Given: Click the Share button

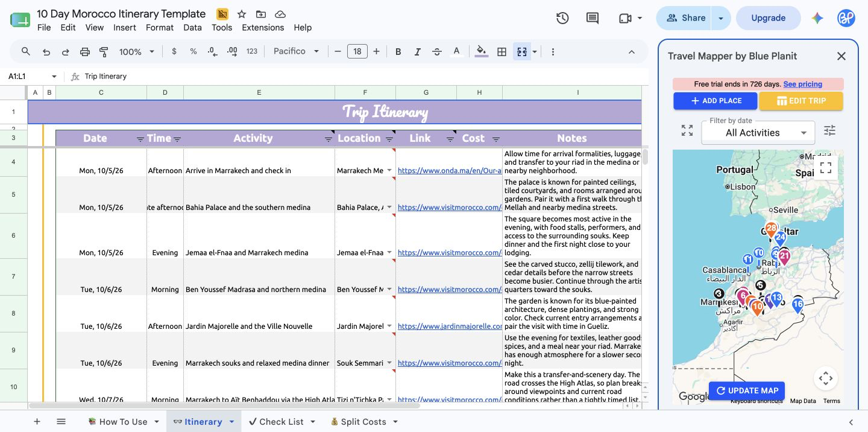Looking at the screenshot, I should 685,18.
